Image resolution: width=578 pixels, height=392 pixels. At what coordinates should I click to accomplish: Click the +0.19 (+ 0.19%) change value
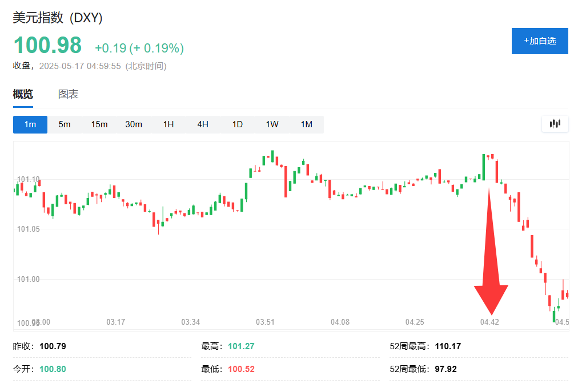[139, 48]
